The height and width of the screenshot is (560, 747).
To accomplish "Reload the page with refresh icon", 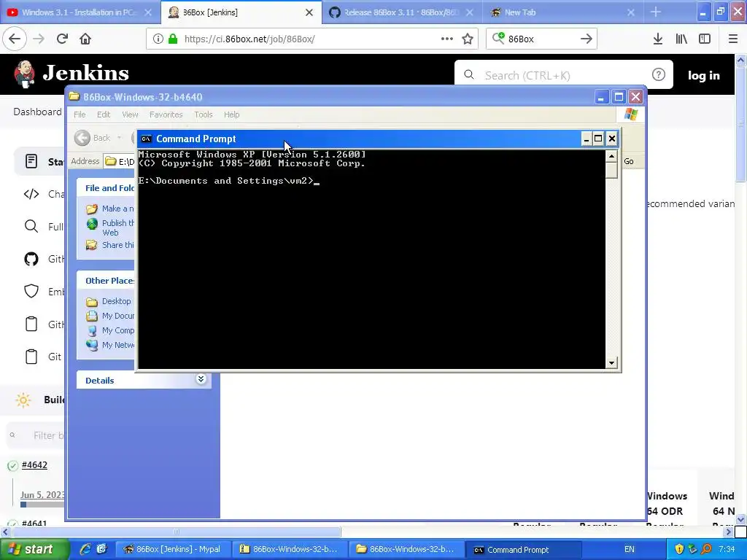I will pyautogui.click(x=62, y=39).
